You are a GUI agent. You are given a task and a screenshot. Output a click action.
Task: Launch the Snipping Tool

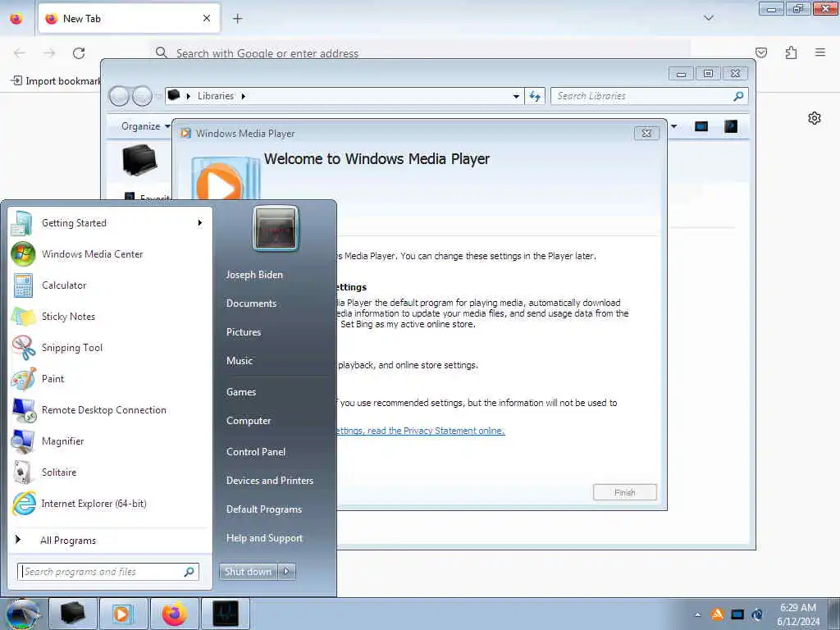pyautogui.click(x=111, y=347)
